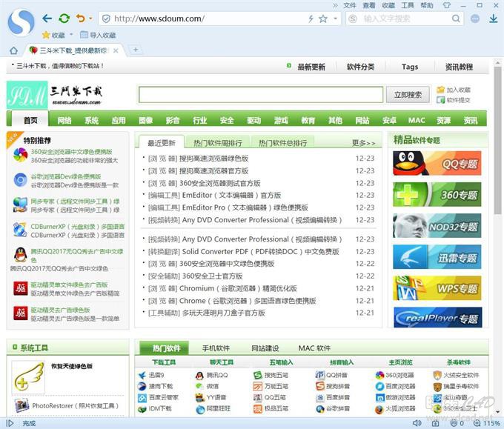Click 导入收藏 import bookmarks
This screenshot has height=429, width=504.
(98, 35)
